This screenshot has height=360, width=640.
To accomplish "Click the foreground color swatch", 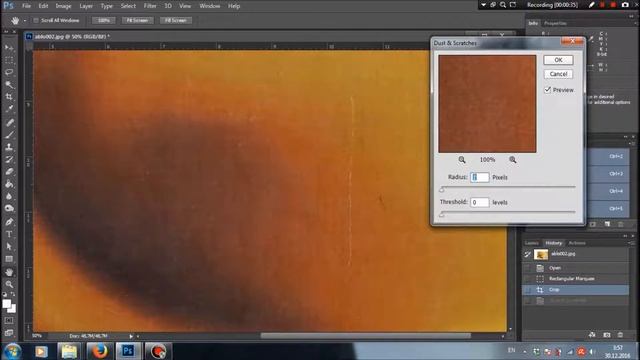I will coord(7,304).
